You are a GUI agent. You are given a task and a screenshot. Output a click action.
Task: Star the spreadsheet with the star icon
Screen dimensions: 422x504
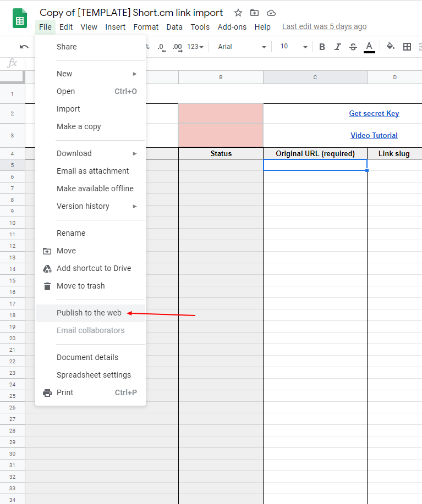(238, 13)
